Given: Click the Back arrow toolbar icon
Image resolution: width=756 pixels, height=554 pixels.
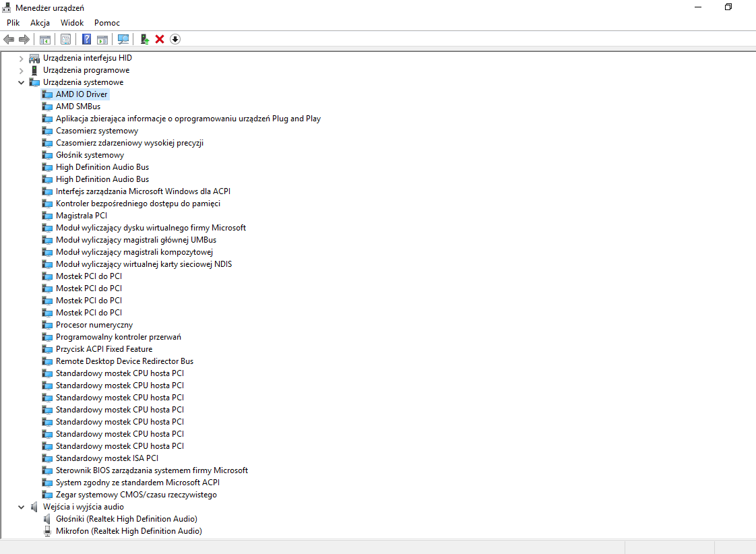Looking at the screenshot, I should [x=9, y=40].
